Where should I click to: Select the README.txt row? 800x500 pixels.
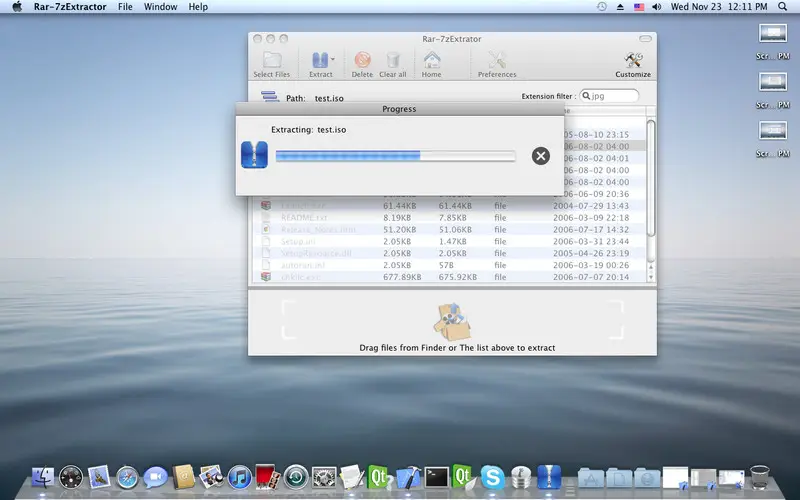click(x=450, y=218)
